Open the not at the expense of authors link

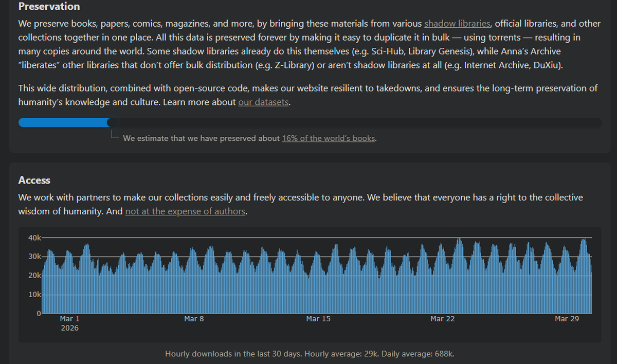pos(185,211)
